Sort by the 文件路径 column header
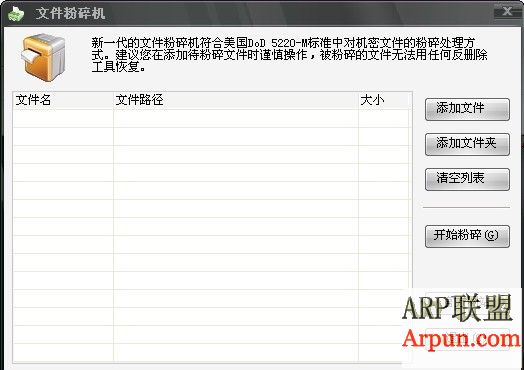 click(x=236, y=100)
